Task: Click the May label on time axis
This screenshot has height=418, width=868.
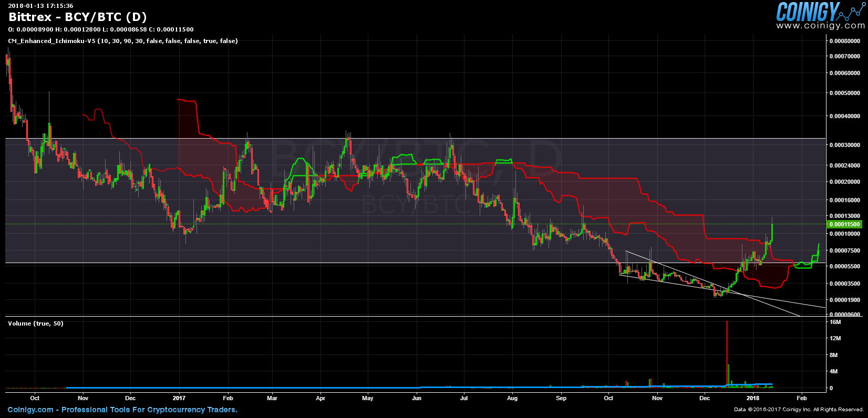Action: point(368,398)
